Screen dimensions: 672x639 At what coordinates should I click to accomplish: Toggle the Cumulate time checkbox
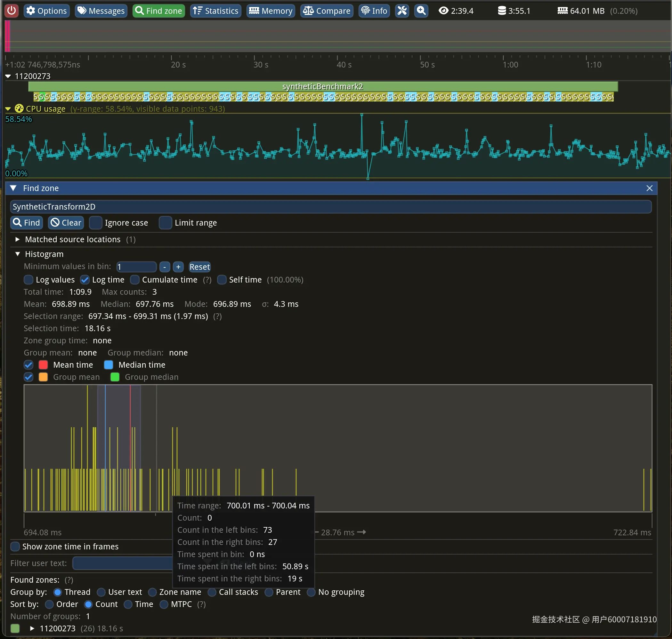tap(135, 280)
